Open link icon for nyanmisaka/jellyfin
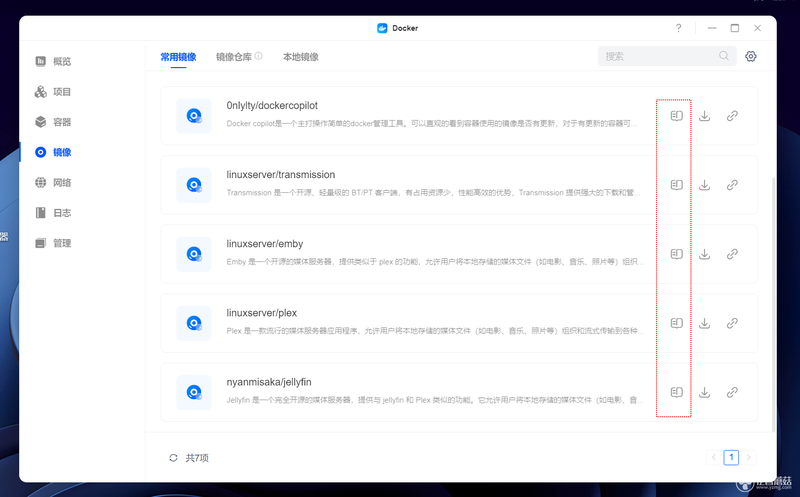This screenshot has height=497, width=800. [732, 392]
